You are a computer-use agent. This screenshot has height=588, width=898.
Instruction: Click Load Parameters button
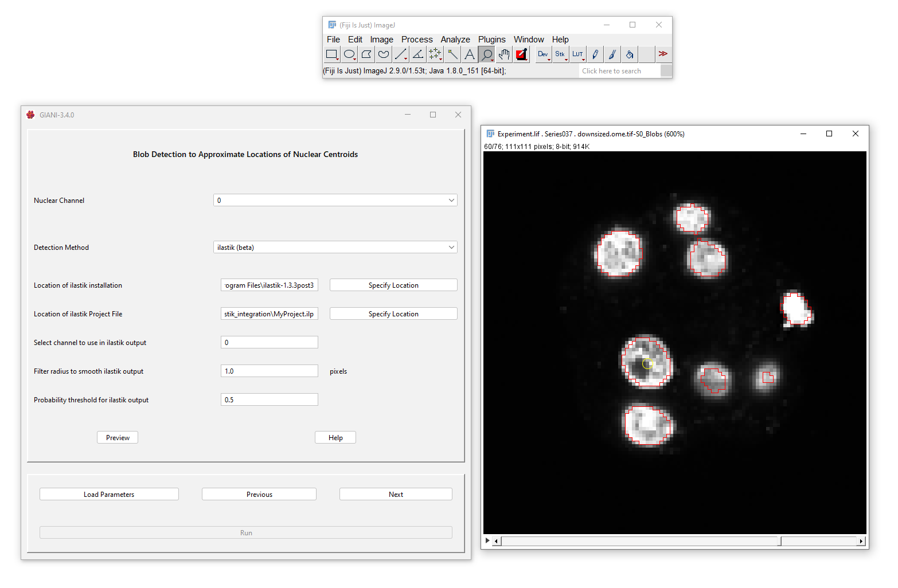109,494
